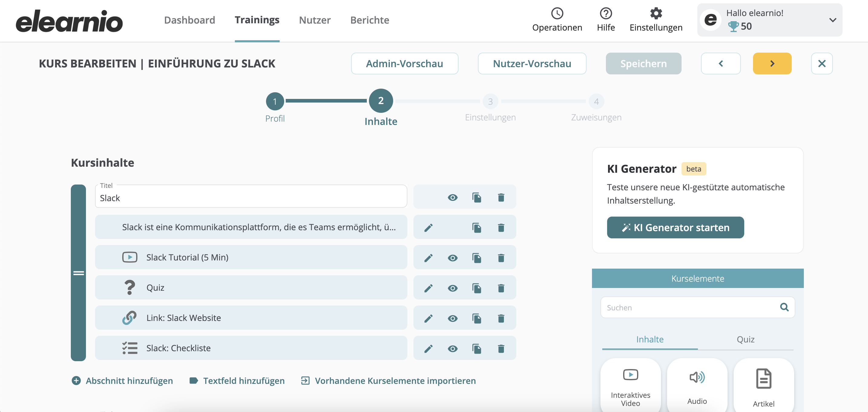The height and width of the screenshot is (412, 868).
Task: Open the Nutzer menu
Action: [x=315, y=20]
